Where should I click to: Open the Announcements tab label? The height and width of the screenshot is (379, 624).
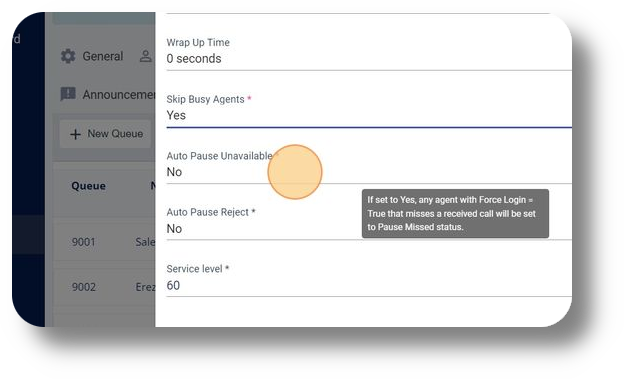[119, 95]
